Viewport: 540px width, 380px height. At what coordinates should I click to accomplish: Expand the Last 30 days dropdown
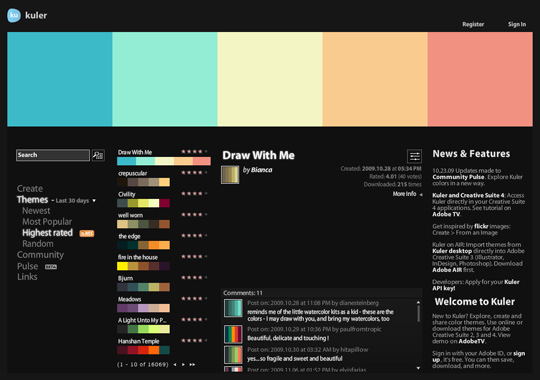pos(94,201)
